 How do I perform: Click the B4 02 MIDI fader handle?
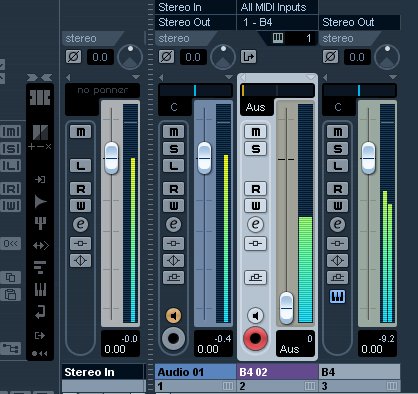pyautogui.click(x=286, y=308)
